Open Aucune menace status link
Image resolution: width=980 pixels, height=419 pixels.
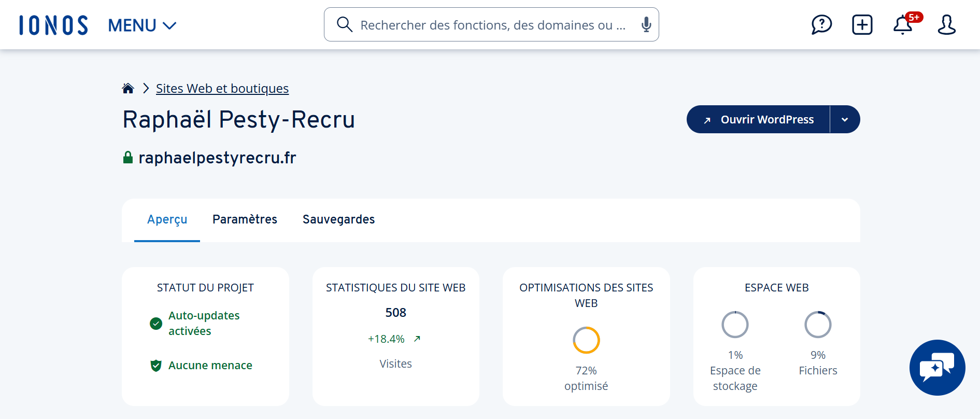pyautogui.click(x=210, y=366)
